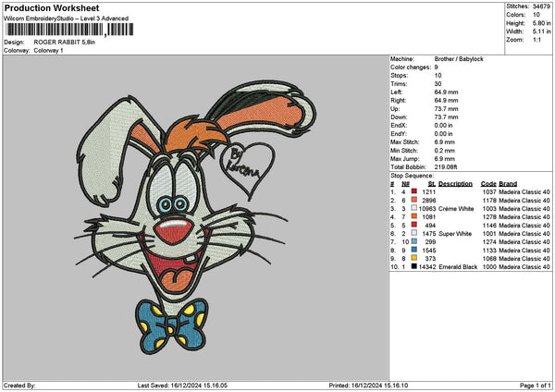Click the Super White thread swatch
This screenshot has height=392, width=555.
[413, 233]
